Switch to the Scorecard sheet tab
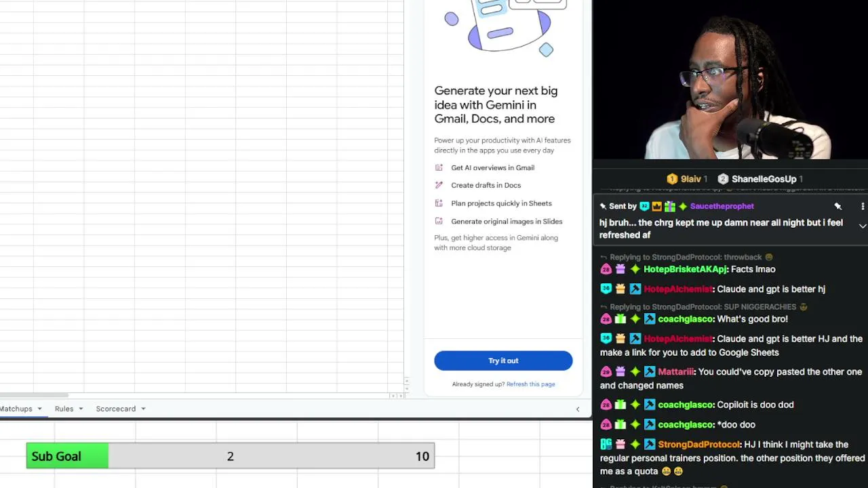This screenshot has width=868, height=488. tap(116, 409)
